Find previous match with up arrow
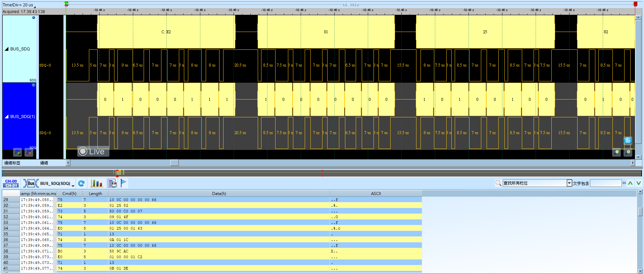Screen dimensions: 644x274 pyautogui.click(x=630, y=183)
